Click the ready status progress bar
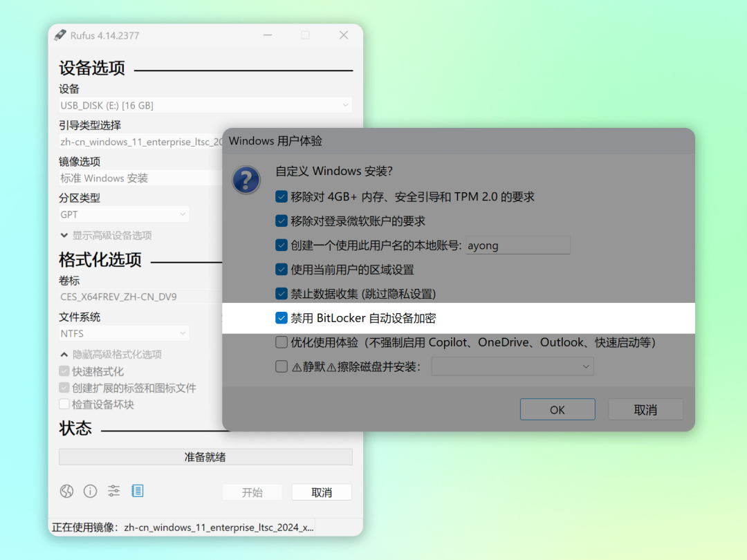Viewport: 747px width, 560px height. click(x=205, y=457)
